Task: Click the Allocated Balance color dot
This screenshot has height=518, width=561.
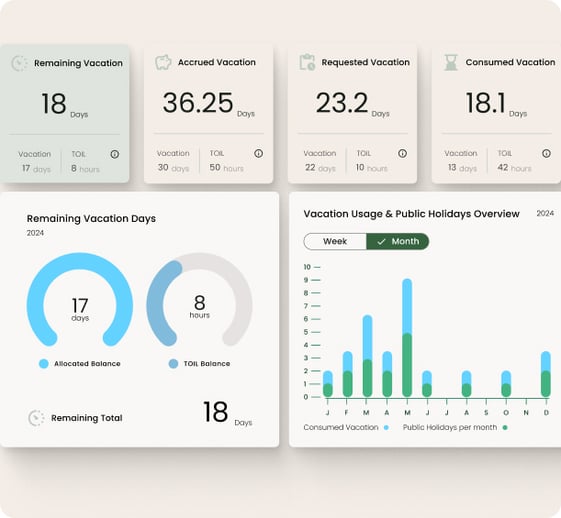Action: [x=44, y=364]
